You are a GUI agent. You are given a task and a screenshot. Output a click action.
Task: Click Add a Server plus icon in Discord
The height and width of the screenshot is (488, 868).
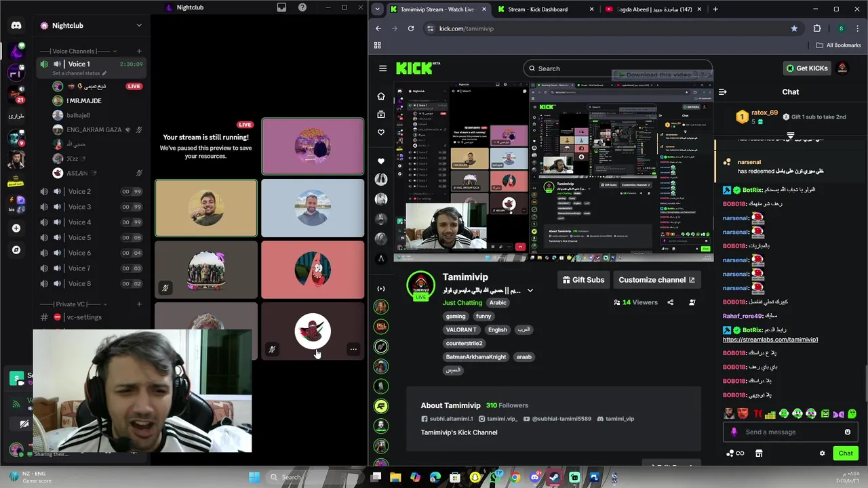[x=16, y=228]
